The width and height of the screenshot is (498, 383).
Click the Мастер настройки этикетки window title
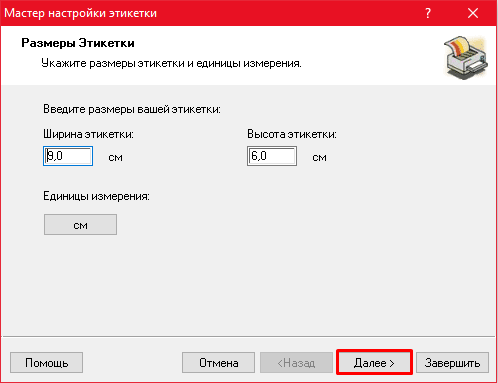[80, 13]
